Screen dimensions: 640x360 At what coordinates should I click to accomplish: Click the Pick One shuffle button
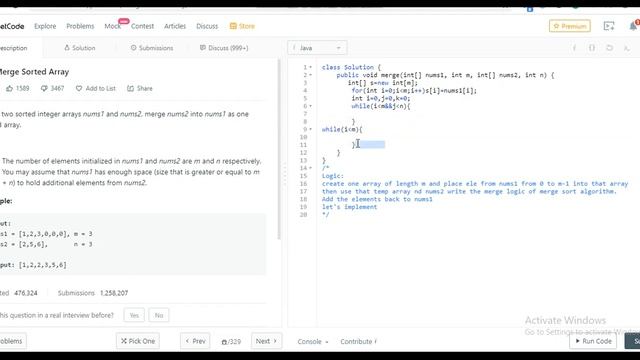point(138,341)
